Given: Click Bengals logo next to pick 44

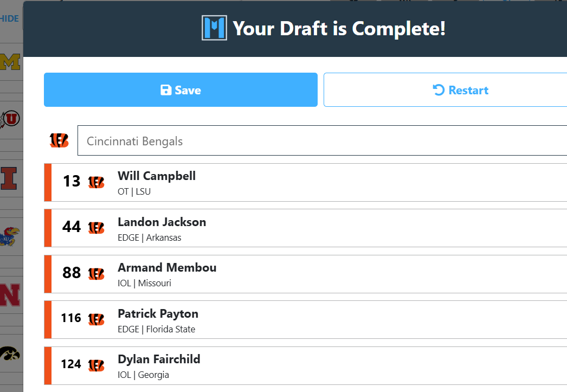Looking at the screenshot, I should (96, 228).
